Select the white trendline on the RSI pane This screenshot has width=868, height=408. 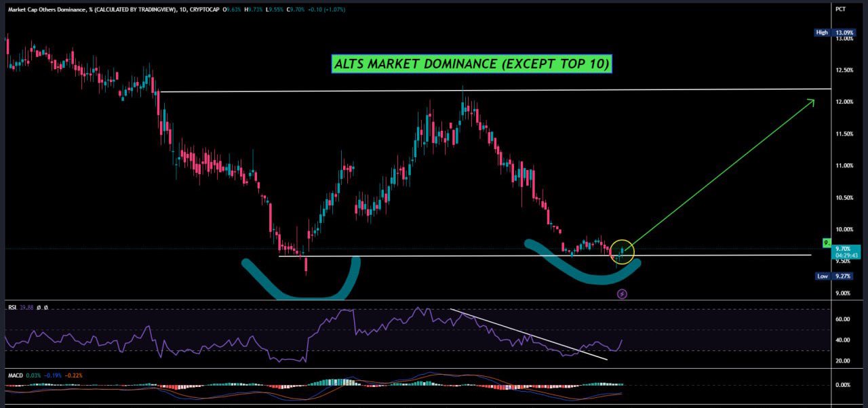(x=529, y=334)
